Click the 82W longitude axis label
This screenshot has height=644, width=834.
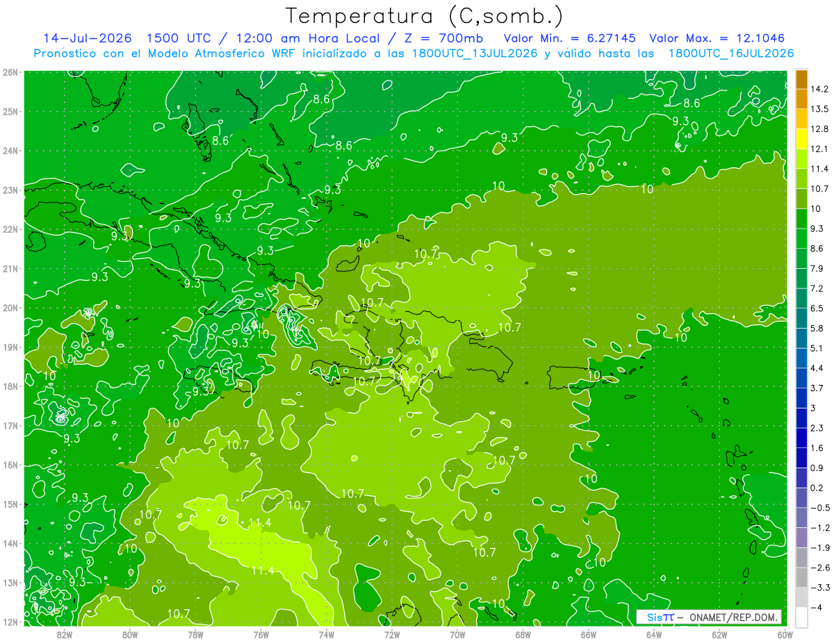point(64,634)
